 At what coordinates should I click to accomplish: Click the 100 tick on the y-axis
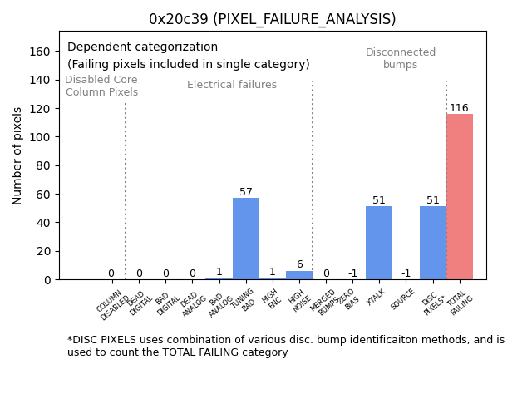click(x=40, y=137)
